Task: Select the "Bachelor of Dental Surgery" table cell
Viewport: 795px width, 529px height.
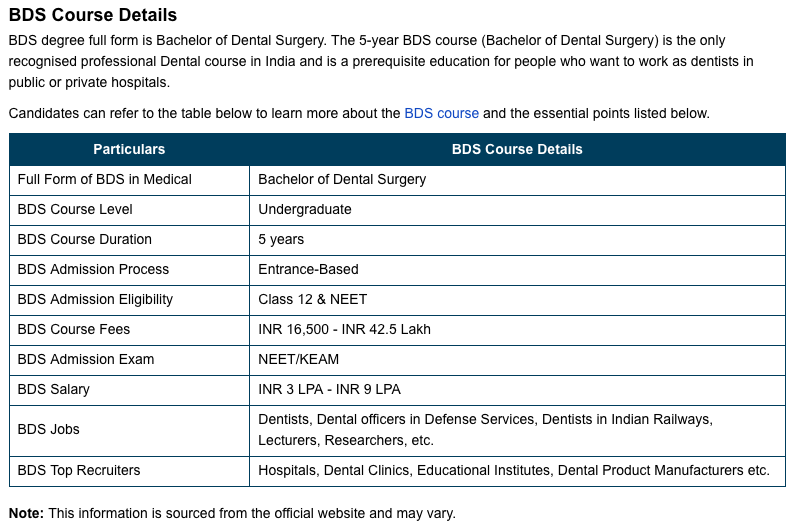Action: 342,179
